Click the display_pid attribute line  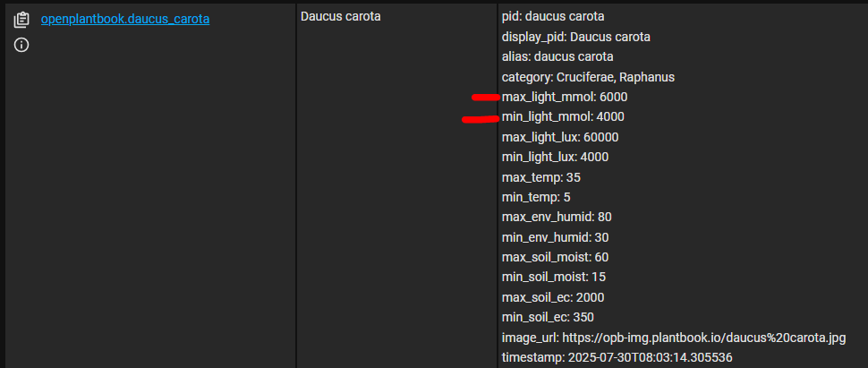575,37
